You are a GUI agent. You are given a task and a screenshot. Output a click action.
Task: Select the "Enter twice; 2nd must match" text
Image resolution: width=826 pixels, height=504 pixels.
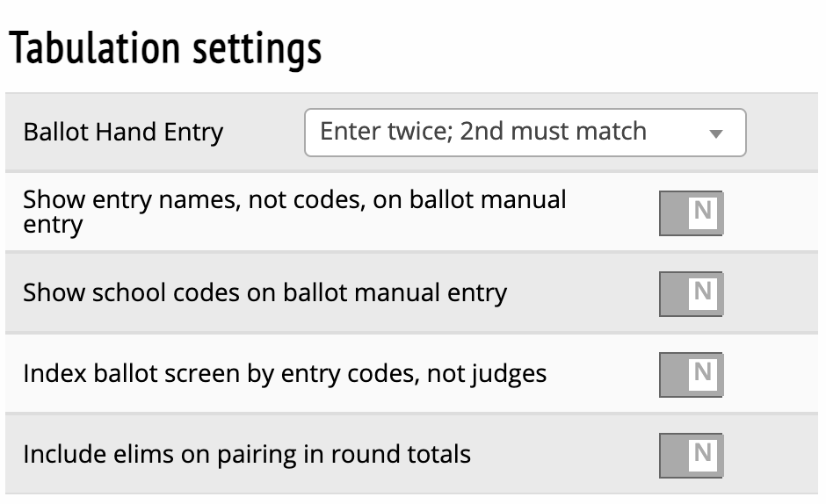[x=483, y=132]
